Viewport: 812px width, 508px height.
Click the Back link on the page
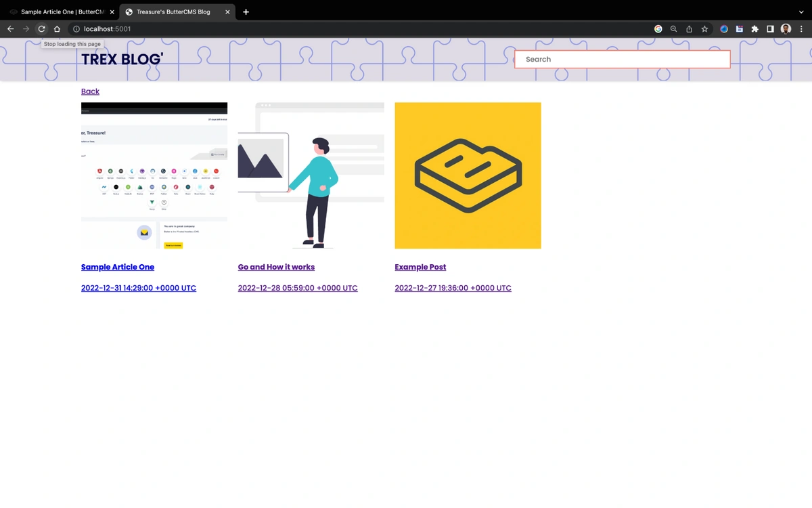coord(90,91)
